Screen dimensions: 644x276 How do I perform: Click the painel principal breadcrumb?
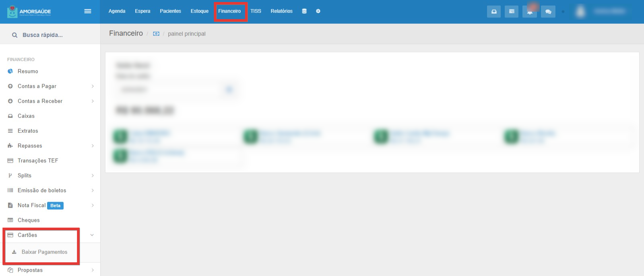coord(186,34)
